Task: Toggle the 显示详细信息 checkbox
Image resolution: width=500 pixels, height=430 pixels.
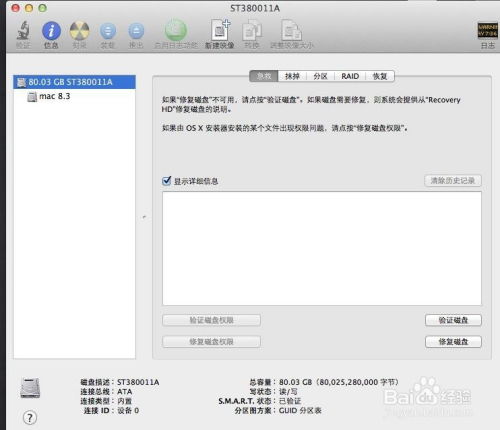Action: point(167,181)
